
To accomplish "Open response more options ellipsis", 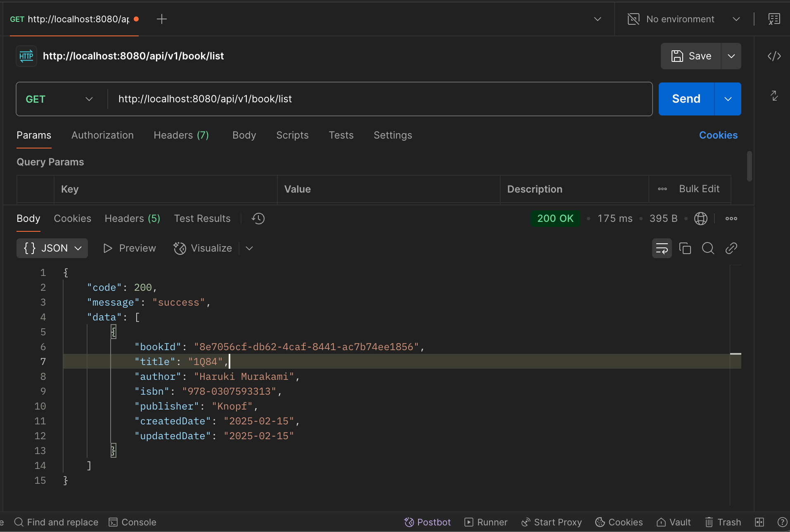I will click(731, 219).
